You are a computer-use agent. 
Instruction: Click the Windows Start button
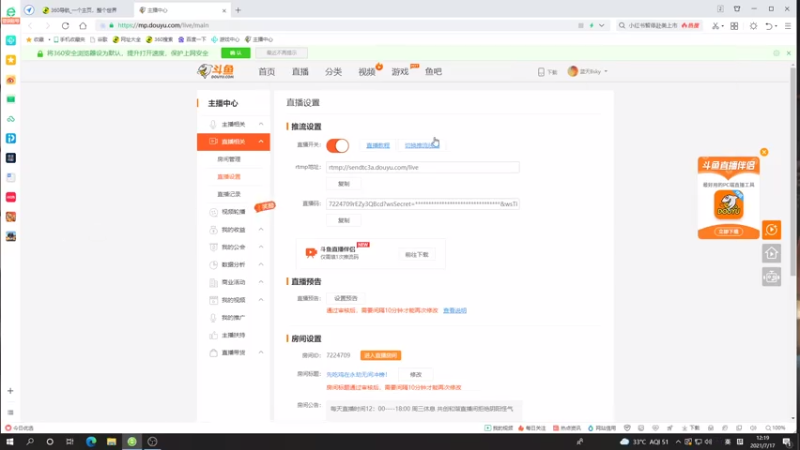pos(10,442)
